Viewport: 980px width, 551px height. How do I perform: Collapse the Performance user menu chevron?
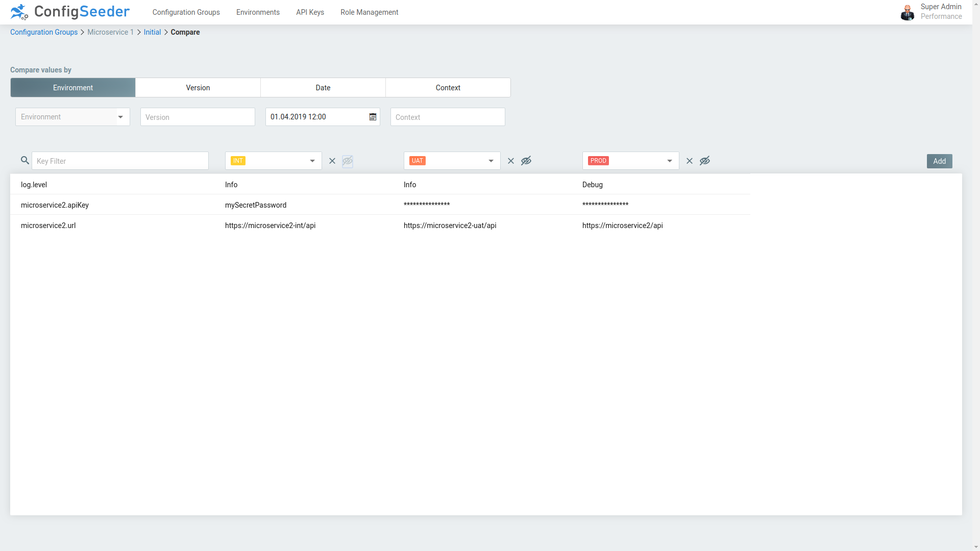[975, 4]
